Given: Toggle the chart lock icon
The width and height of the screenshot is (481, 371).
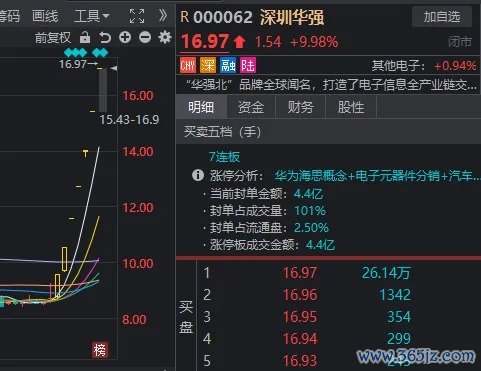Looking at the screenshot, I should pyautogui.click(x=85, y=37).
